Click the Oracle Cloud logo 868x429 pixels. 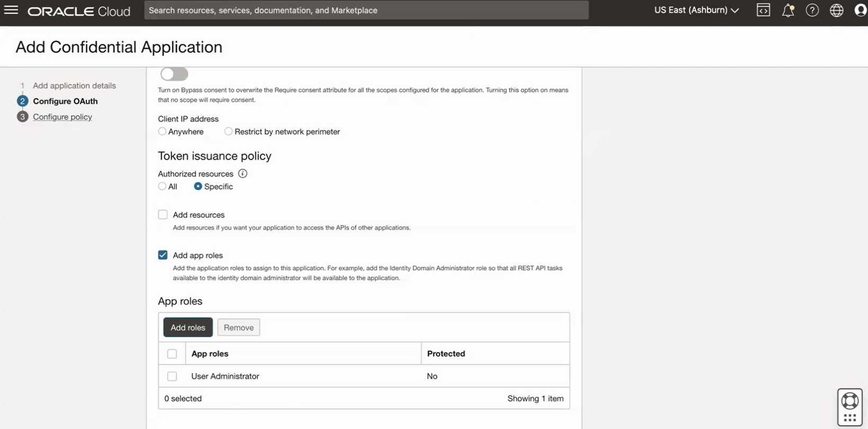[79, 11]
